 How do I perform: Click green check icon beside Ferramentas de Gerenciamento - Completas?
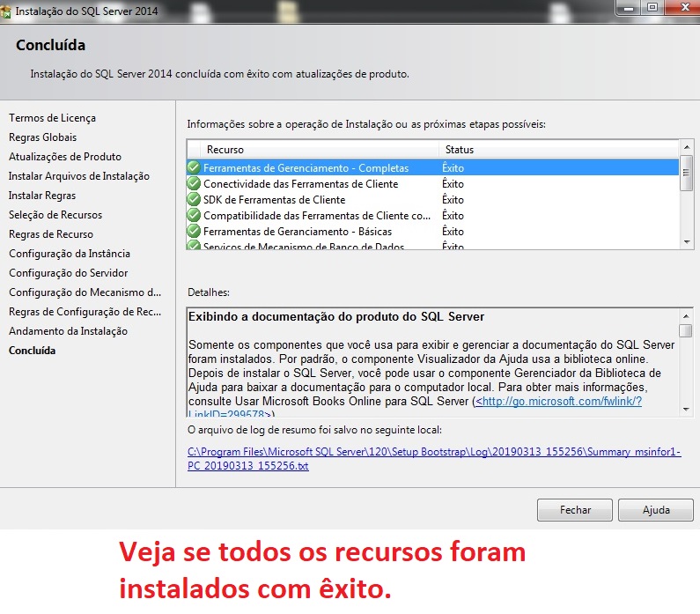point(194,167)
